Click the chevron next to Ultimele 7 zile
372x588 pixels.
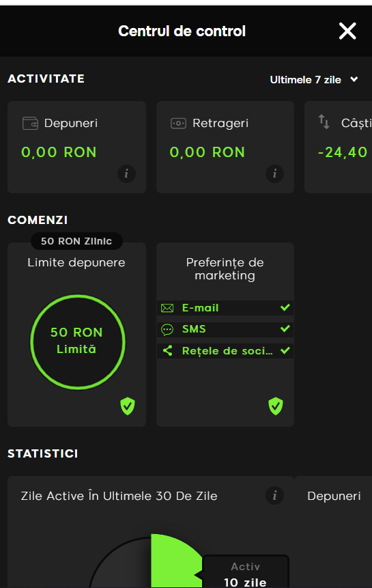354,79
